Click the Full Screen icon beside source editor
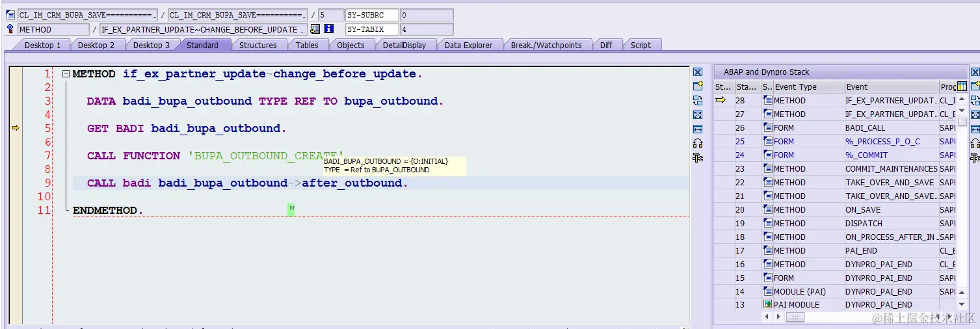The height and width of the screenshot is (329, 980). pyautogui.click(x=698, y=114)
